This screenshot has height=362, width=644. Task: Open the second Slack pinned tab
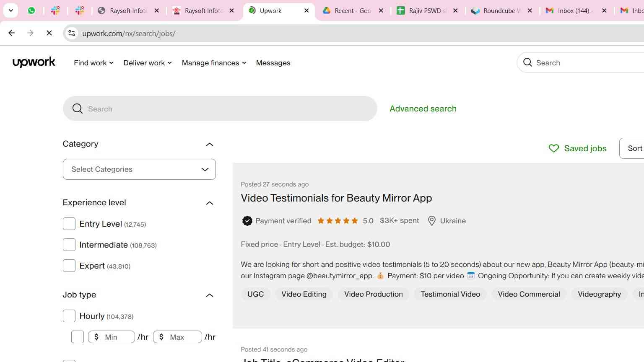click(80, 10)
